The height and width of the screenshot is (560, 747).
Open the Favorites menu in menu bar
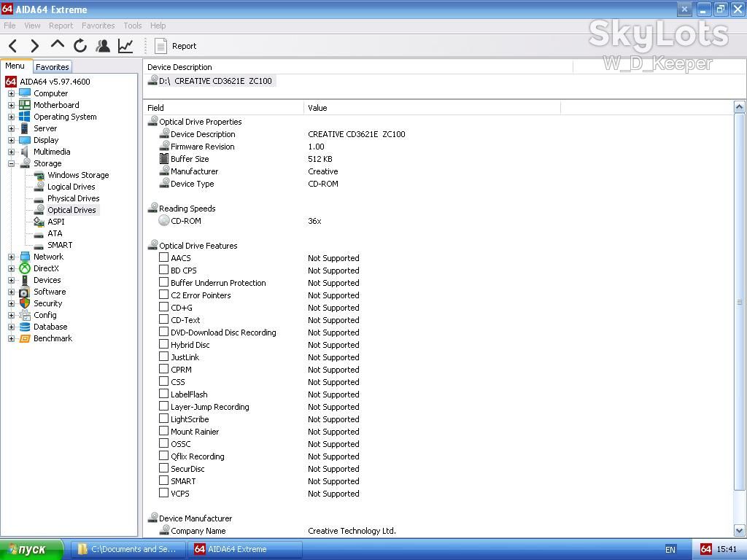(98, 26)
